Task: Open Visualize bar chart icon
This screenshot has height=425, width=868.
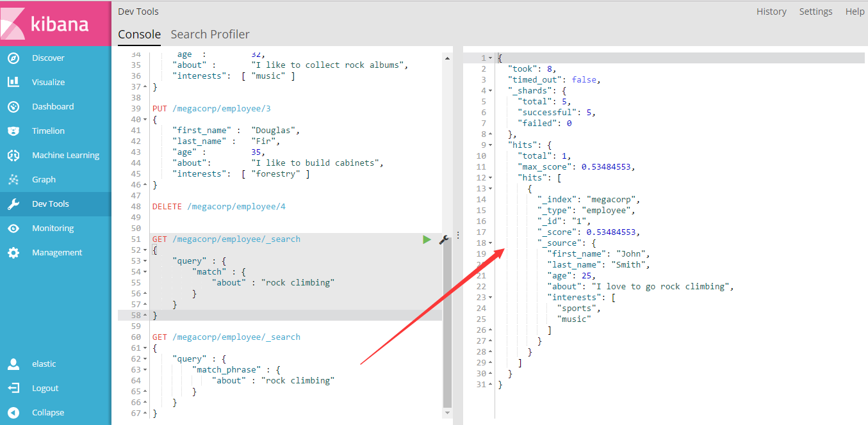Action: pyautogui.click(x=13, y=83)
